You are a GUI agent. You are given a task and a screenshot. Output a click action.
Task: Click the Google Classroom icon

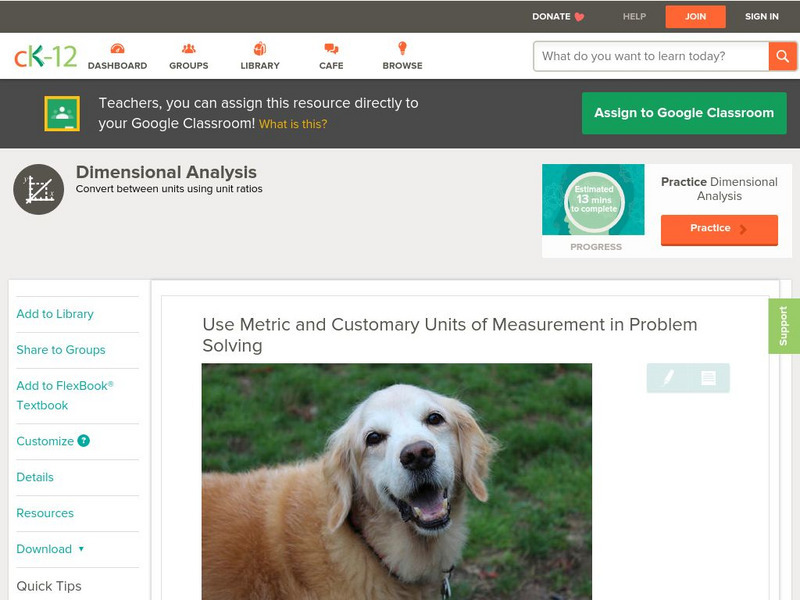pyautogui.click(x=62, y=113)
